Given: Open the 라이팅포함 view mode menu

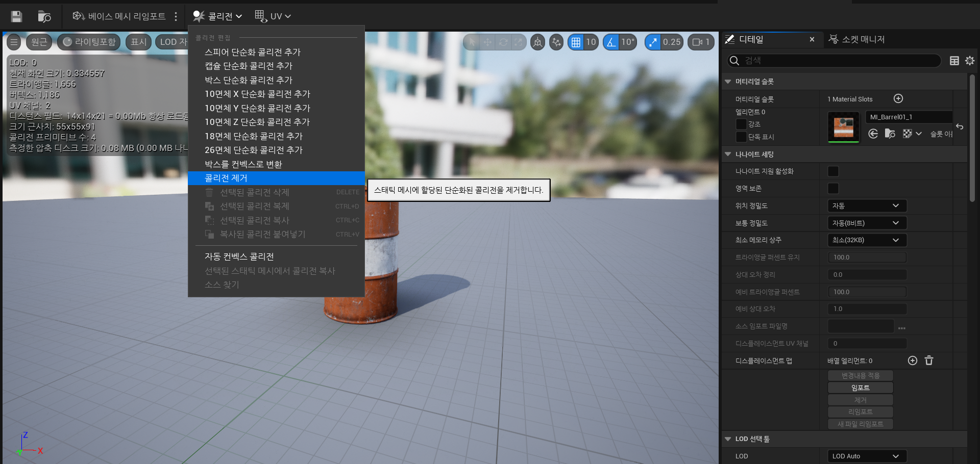Looking at the screenshot, I should [89, 42].
